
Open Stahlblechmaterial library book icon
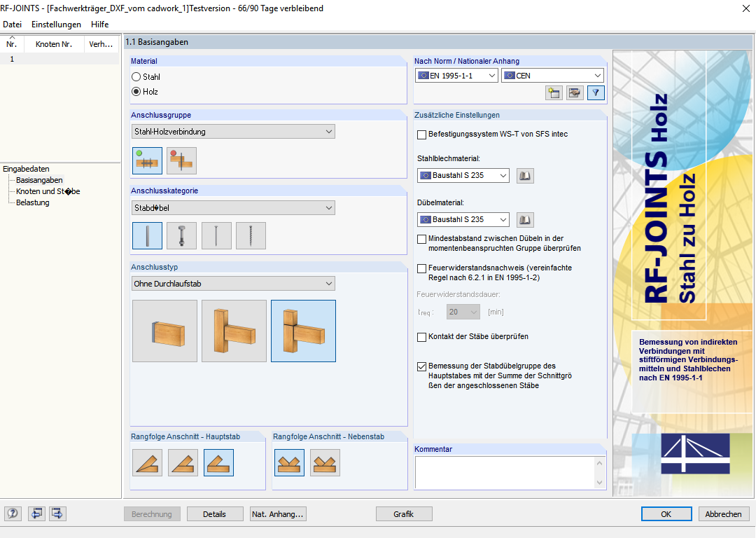click(525, 176)
